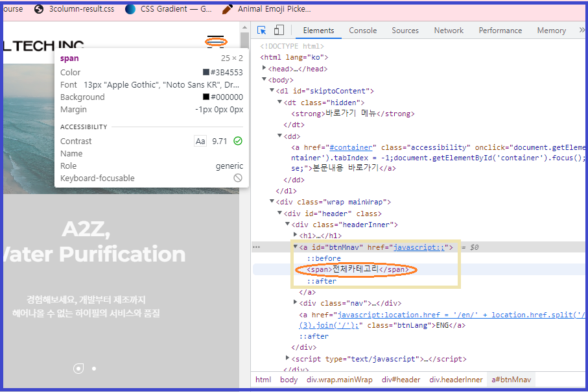588x392 pixels.
Task: Toggle the device toolbar icon
Action: pos(279,30)
